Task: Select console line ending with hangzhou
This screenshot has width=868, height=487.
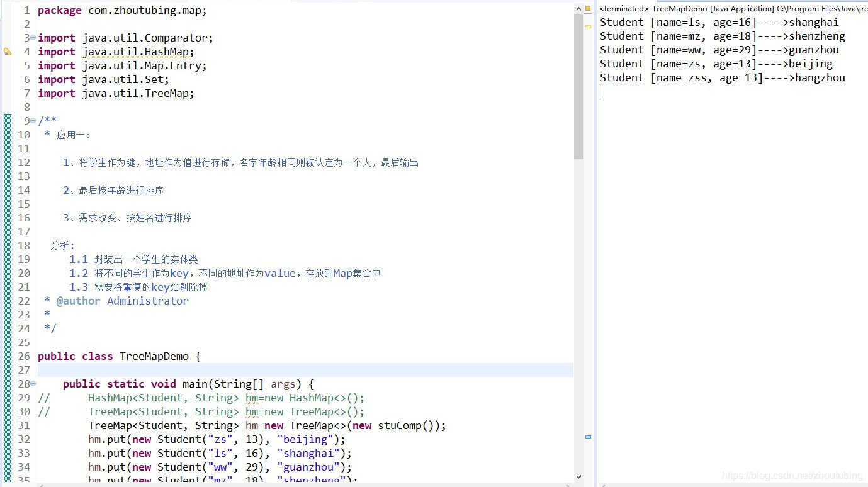Action: click(722, 78)
